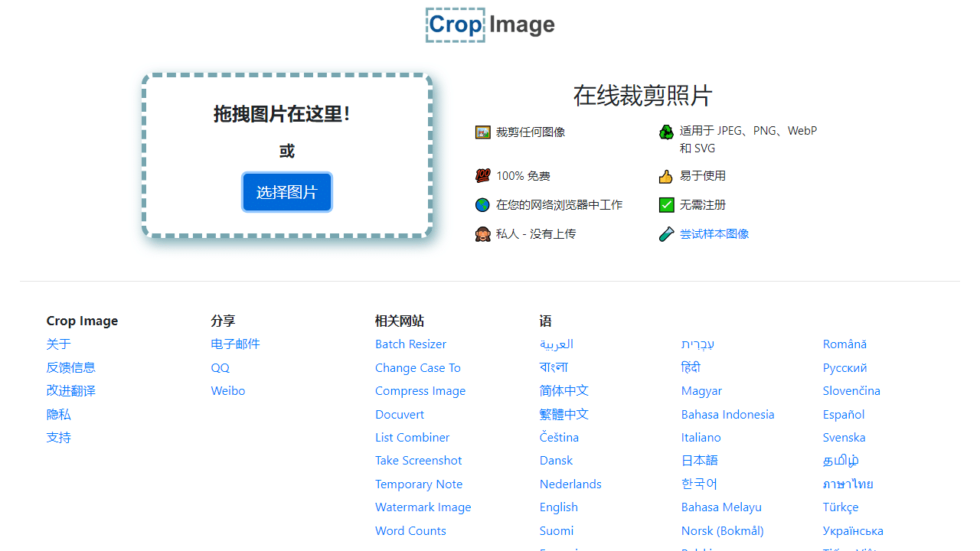Switch language to हिंदी

691,367
